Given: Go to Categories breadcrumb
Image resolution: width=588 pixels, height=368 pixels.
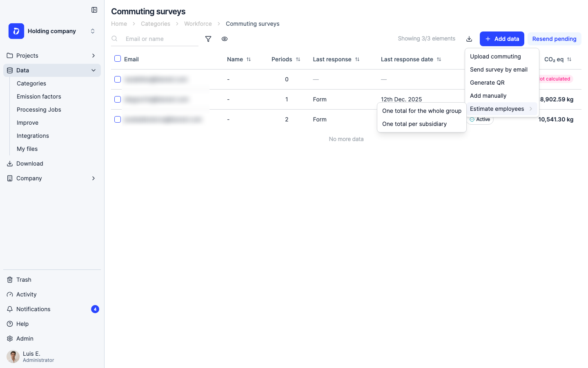Looking at the screenshot, I should 156,24.
